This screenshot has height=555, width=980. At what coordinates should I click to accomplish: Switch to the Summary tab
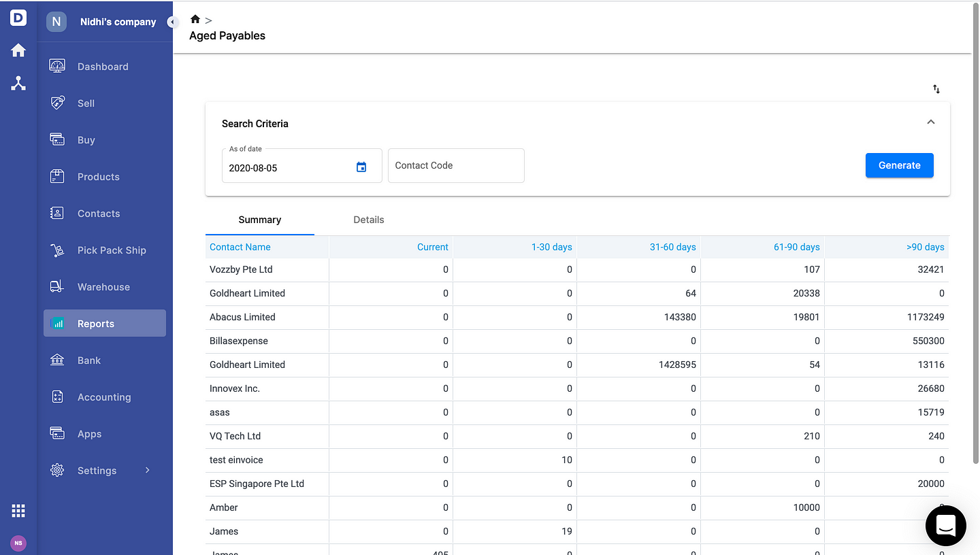coord(260,220)
